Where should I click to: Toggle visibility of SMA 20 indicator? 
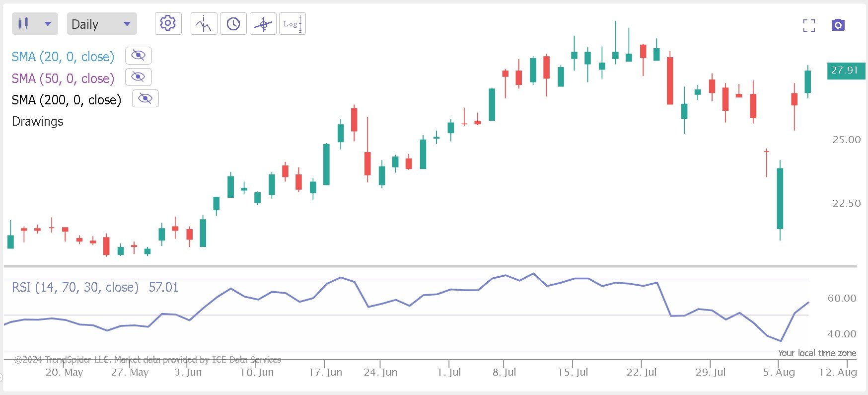(138, 55)
